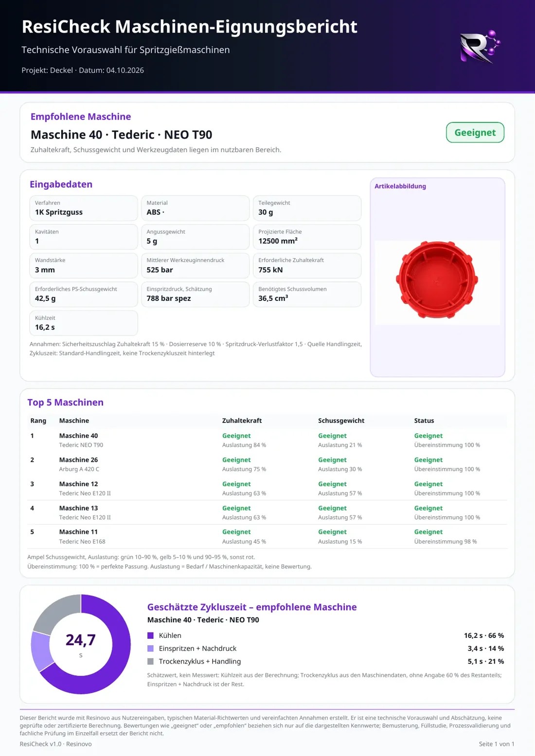Select the Kühlzeit field 16,2 s
The height and width of the screenshot is (756, 535).
click(x=84, y=323)
